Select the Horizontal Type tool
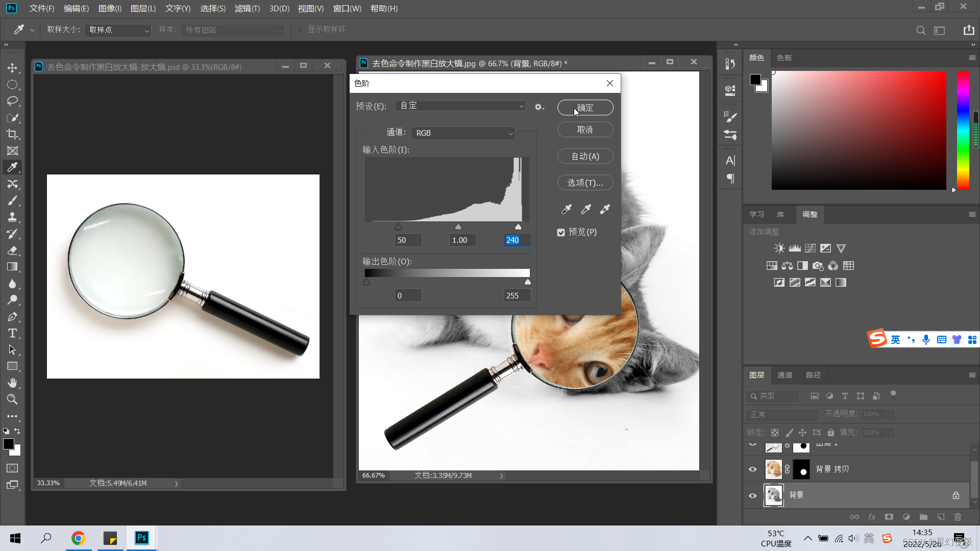 [12, 333]
